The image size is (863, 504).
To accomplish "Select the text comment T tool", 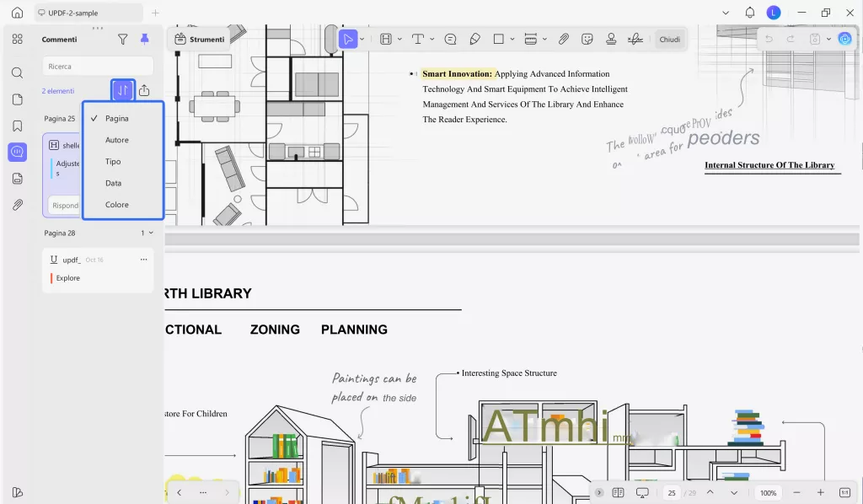I will click(418, 39).
